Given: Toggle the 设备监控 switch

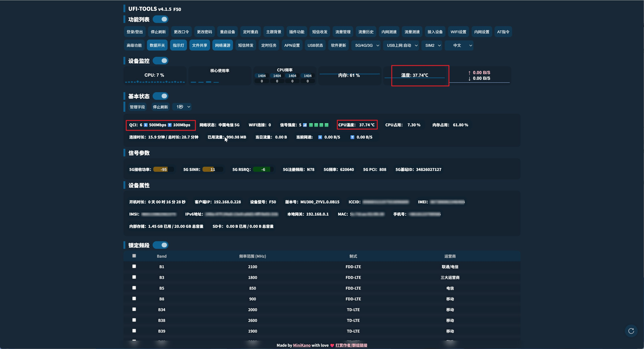Looking at the screenshot, I should tap(160, 61).
